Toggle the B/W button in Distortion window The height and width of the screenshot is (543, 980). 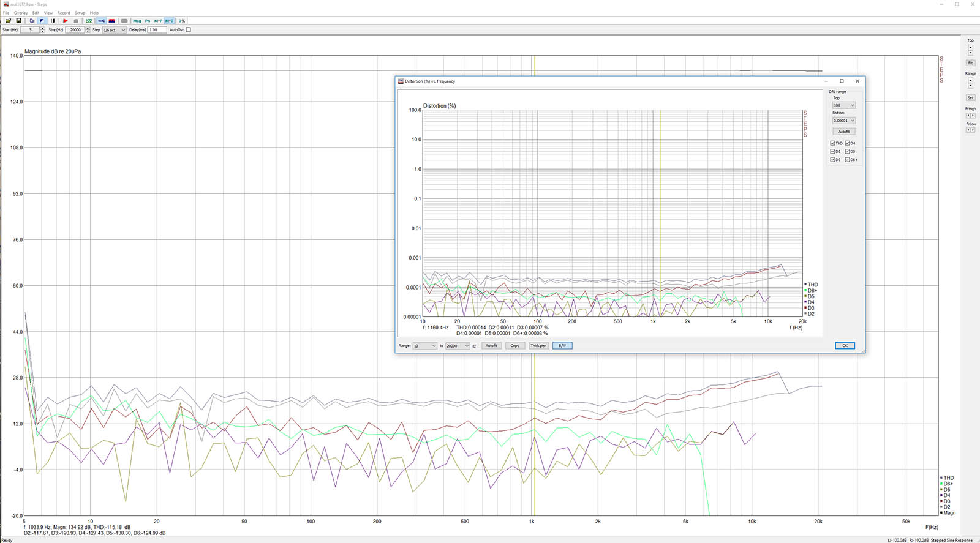[x=562, y=346]
